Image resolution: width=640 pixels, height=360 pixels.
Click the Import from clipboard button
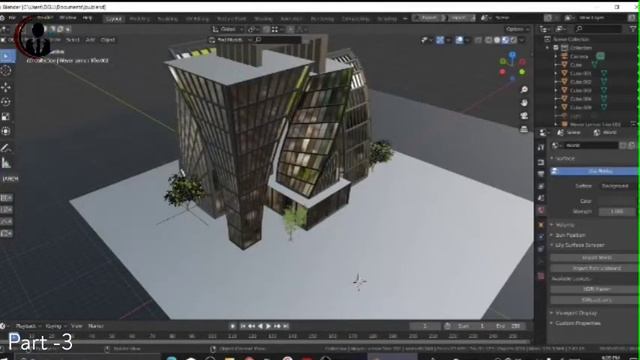pos(594,268)
